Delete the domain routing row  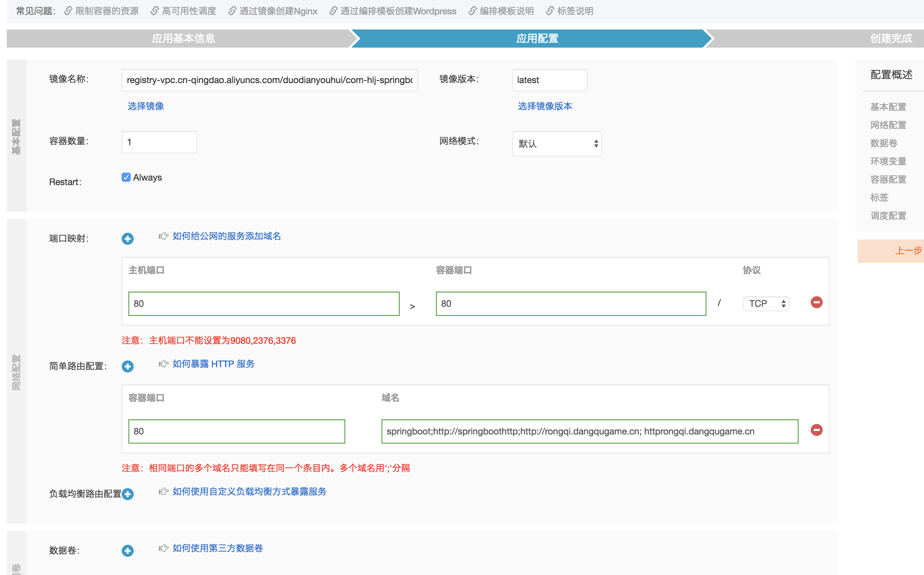[816, 430]
